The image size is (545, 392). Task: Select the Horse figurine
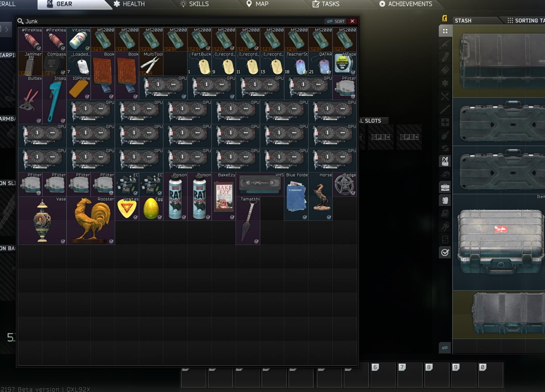click(320, 196)
